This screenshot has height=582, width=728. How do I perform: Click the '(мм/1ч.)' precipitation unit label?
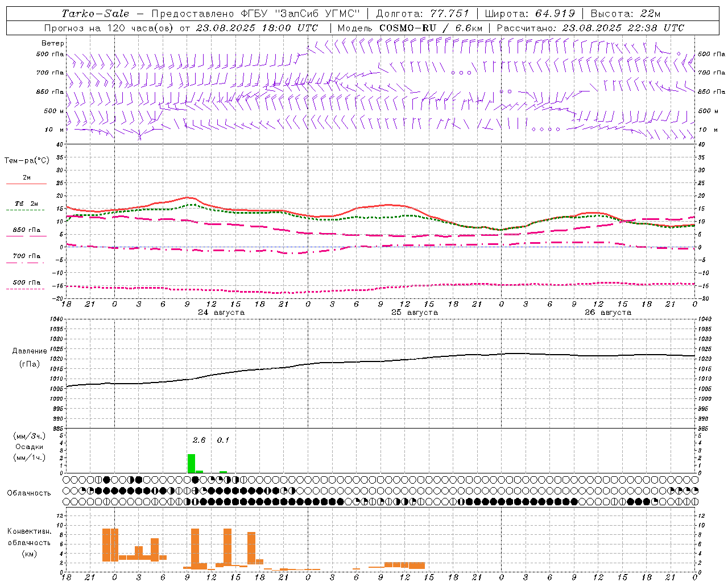(x=30, y=458)
